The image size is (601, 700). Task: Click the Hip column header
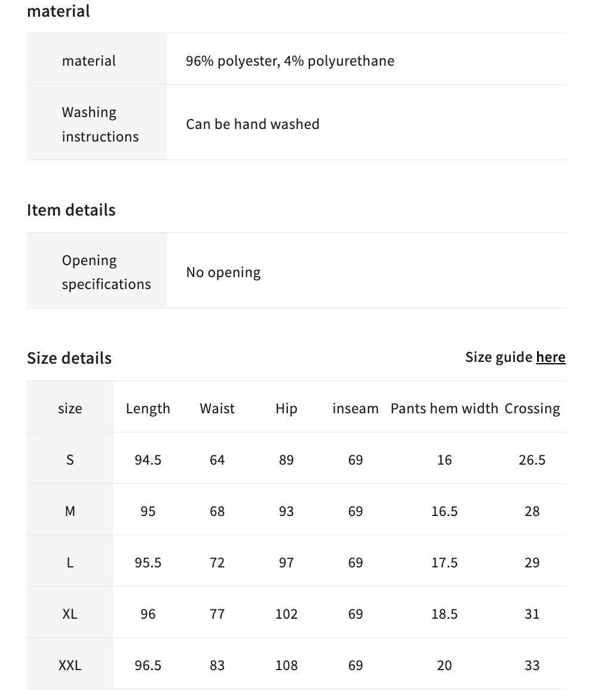[286, 408]
